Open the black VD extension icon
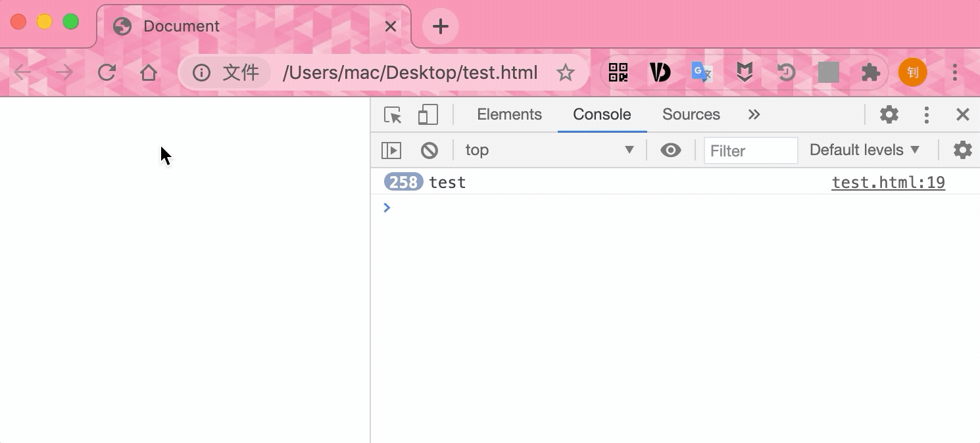Viewport: 980px width, 443px height. pyautogui.click(x=660, y=72)
